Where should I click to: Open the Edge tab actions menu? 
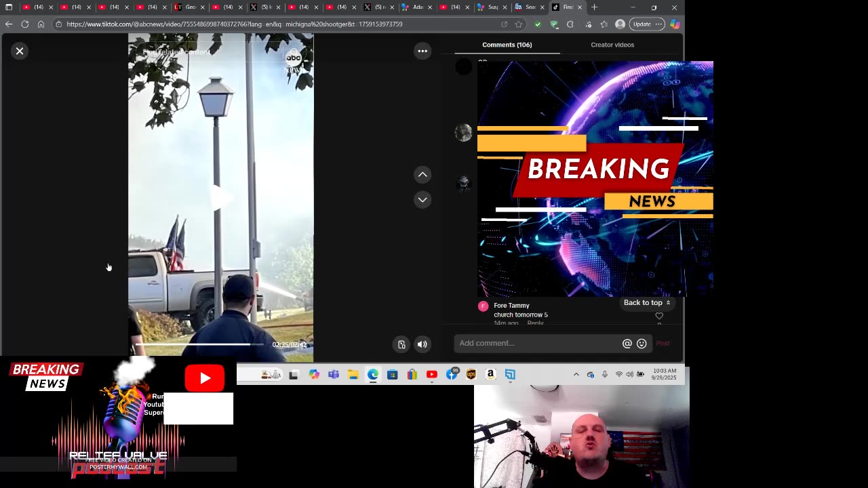9,7
